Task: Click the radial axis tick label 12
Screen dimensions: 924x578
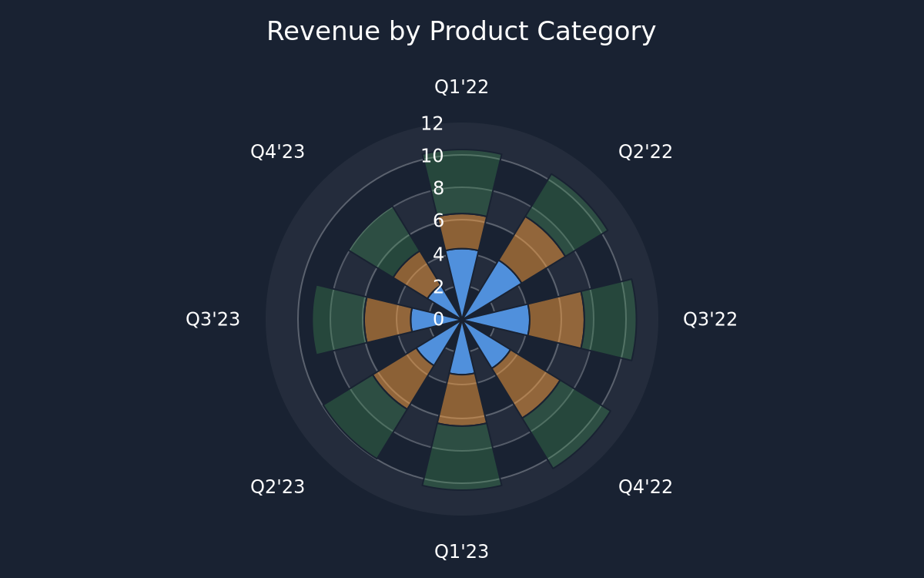Action: [x=432, y=123]
